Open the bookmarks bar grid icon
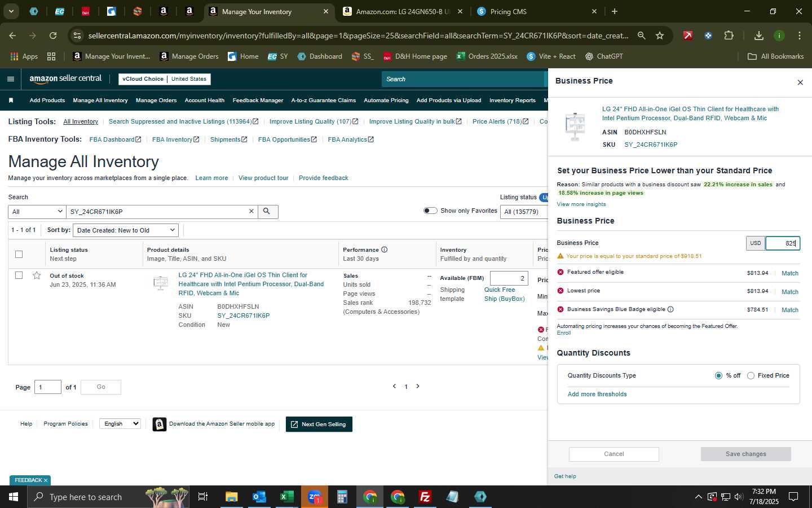Viewport: 812px width, 508px height. point(51,56)
